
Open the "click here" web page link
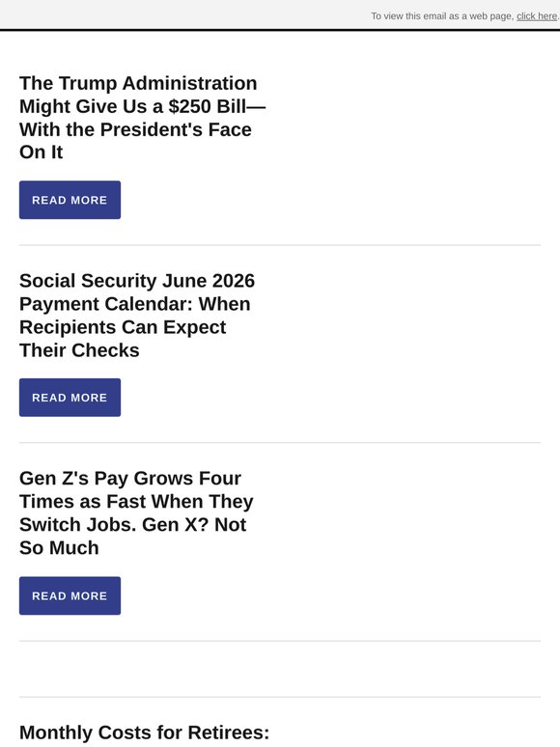(x=537, y=16)
